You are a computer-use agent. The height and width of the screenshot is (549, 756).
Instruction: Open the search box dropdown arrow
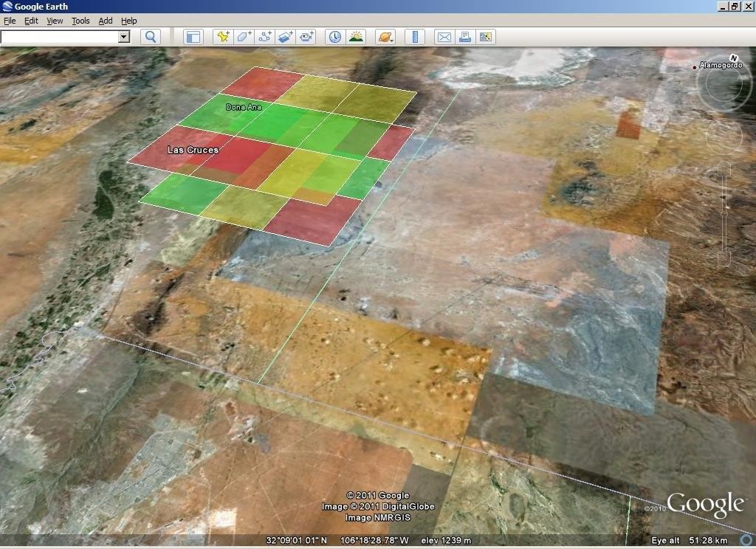tap(124, 37)
